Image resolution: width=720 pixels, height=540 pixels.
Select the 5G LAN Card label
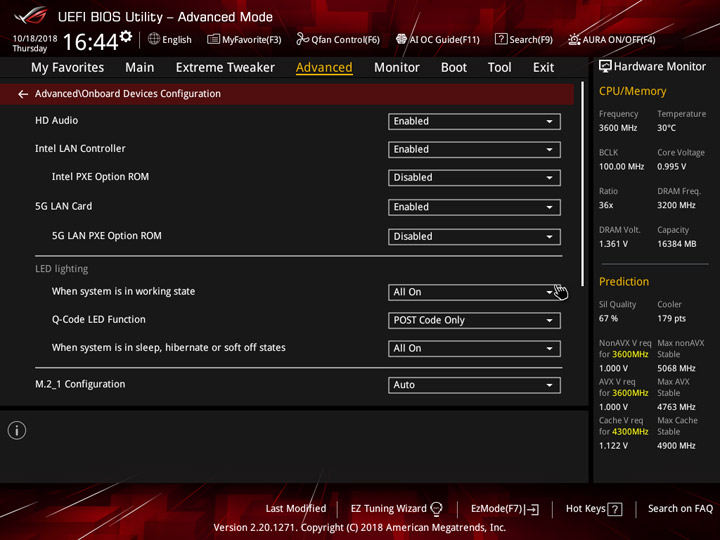coord(63,206)
